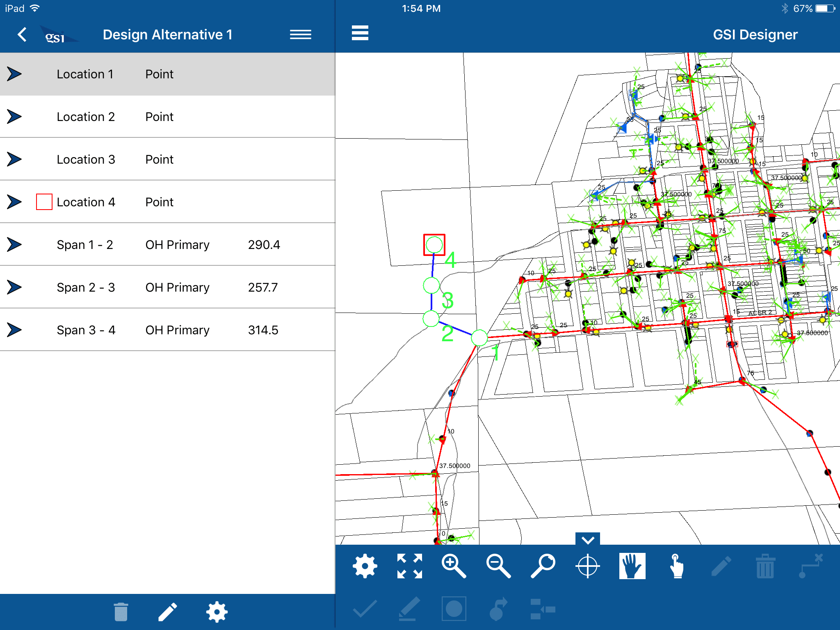Viewport: 840px width, 630px height.
Task: Expand the Span 1 - 2 row arrow
Action: click(14, 245)
